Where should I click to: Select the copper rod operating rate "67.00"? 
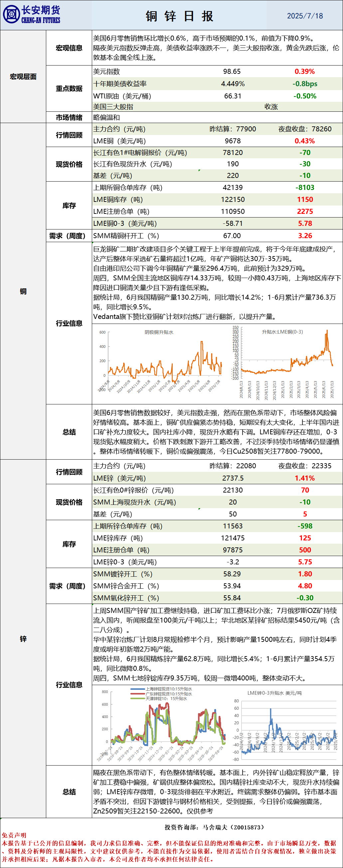coord(232,236)
